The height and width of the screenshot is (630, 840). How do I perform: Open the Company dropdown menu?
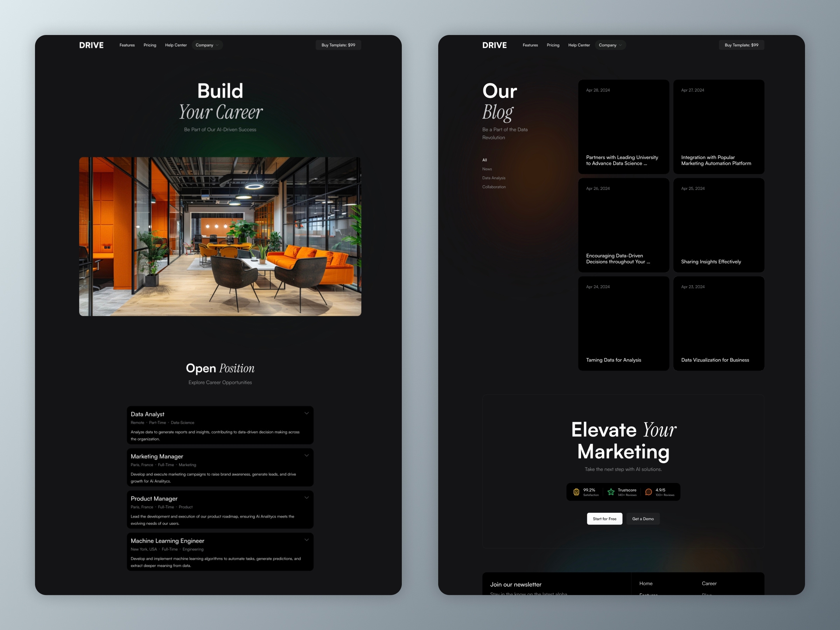pyautogui.click(x=208, y=45)
